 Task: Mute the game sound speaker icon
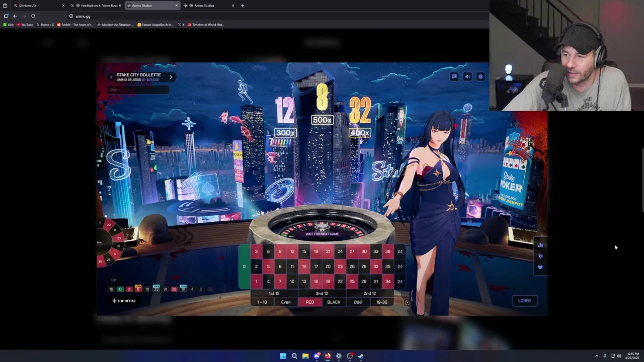coord(467,76)
